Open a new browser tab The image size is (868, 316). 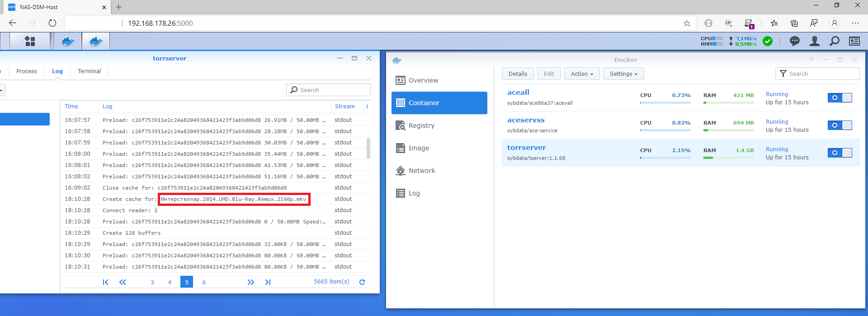point(118,7)
